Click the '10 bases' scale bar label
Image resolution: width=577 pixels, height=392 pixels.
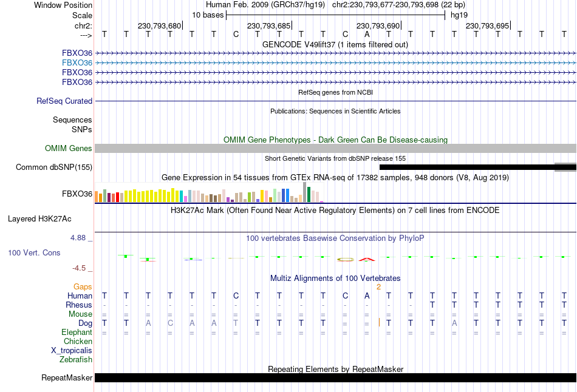(208, 15)
